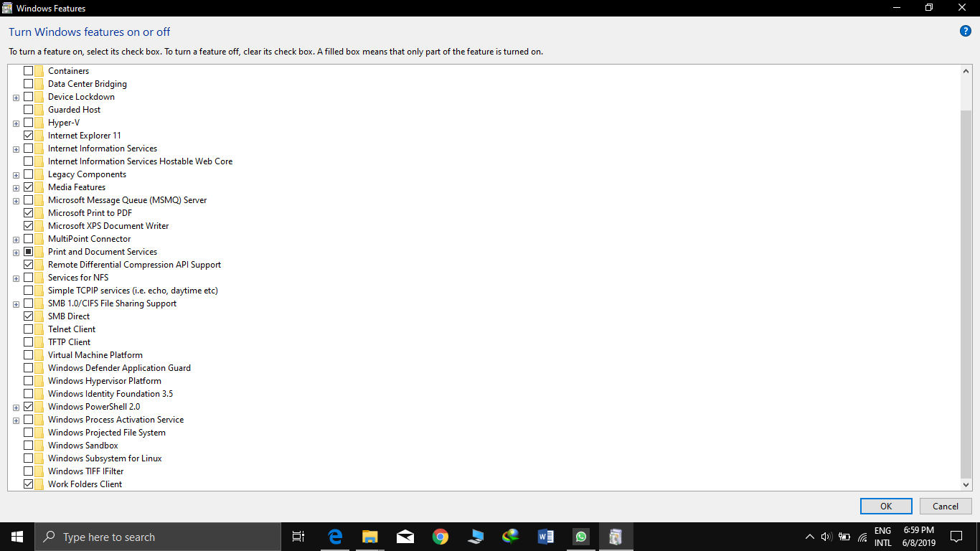Click the folder icon beside Hyper-V
Screen dimensions: 980x551
point(39,123)
